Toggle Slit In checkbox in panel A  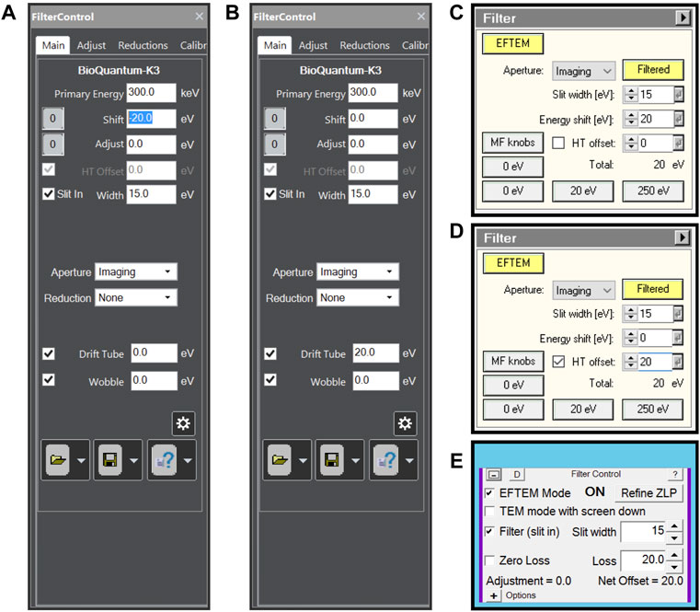pyautogui.click(x=48, y=194)
